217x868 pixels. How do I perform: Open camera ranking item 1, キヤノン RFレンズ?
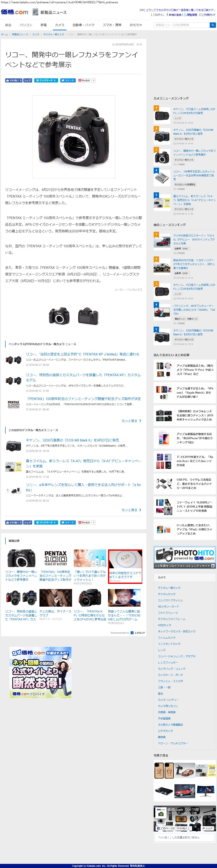coord(194,111)
